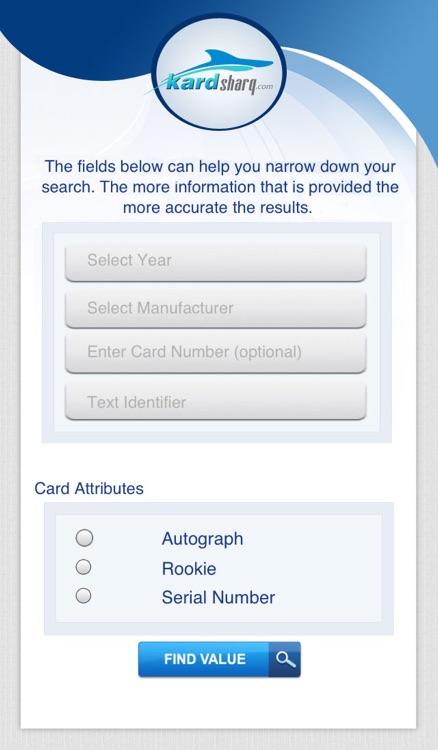The height and width of the screenshot is (750, 438).
Task: Open the Select Year dropdown
Action: [216, 262]
